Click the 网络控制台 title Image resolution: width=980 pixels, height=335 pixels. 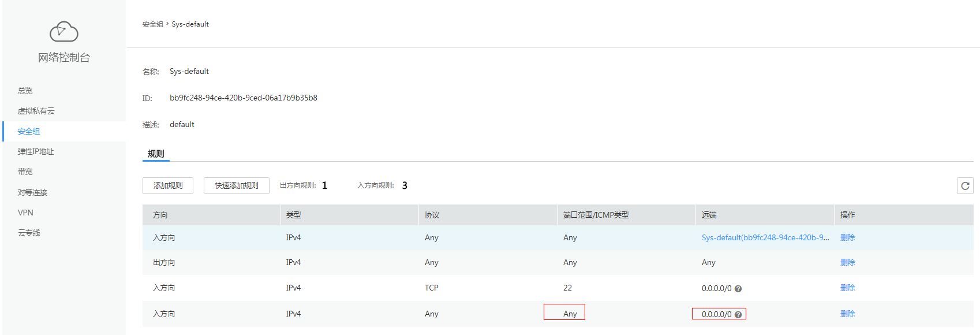click(x=64, y=57)
